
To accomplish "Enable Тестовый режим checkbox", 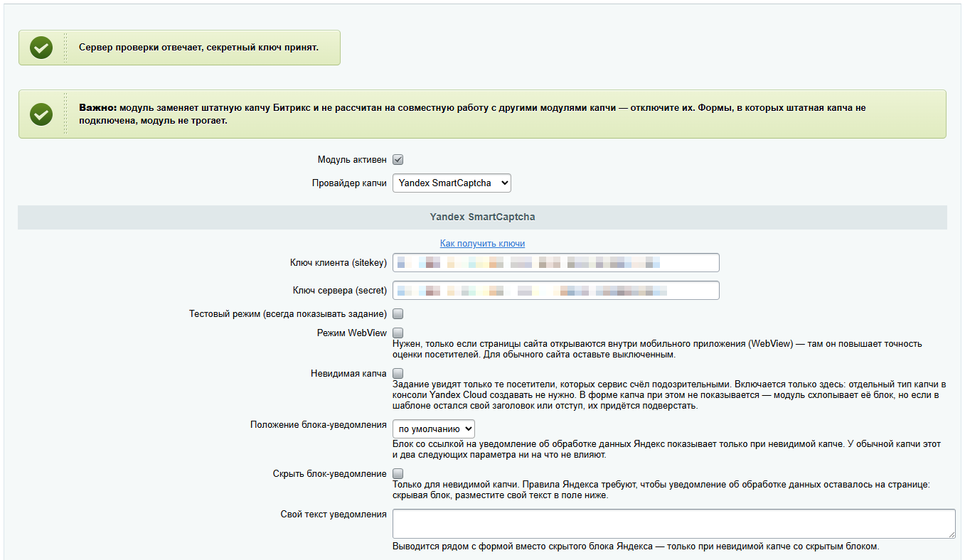I will click(x=398, y=313).
